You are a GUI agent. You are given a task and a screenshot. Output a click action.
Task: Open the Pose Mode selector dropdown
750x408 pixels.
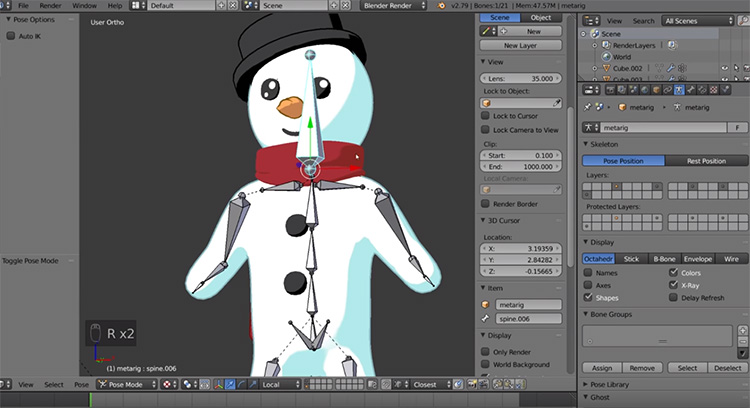[127, 385]
